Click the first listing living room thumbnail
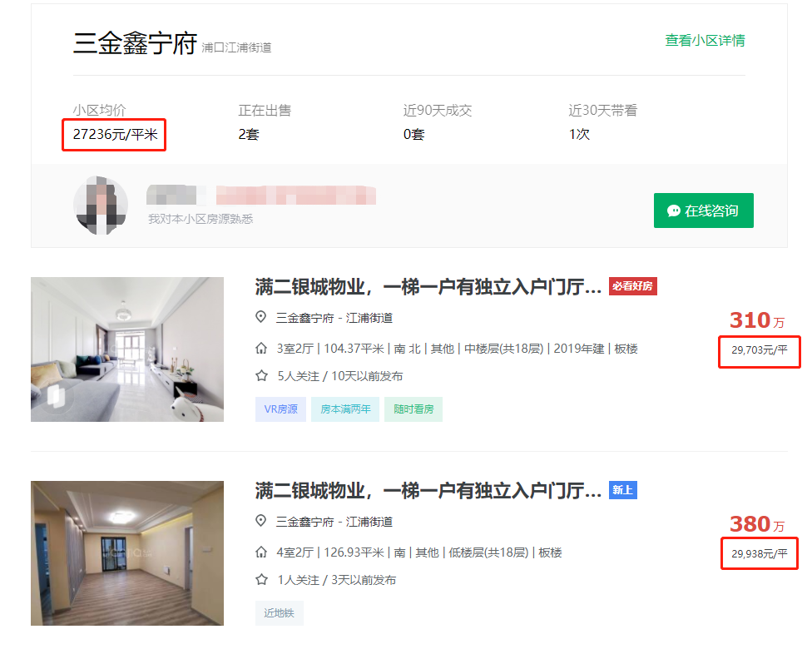The width and height of the screenshot is (812, 649). point(127,349)
